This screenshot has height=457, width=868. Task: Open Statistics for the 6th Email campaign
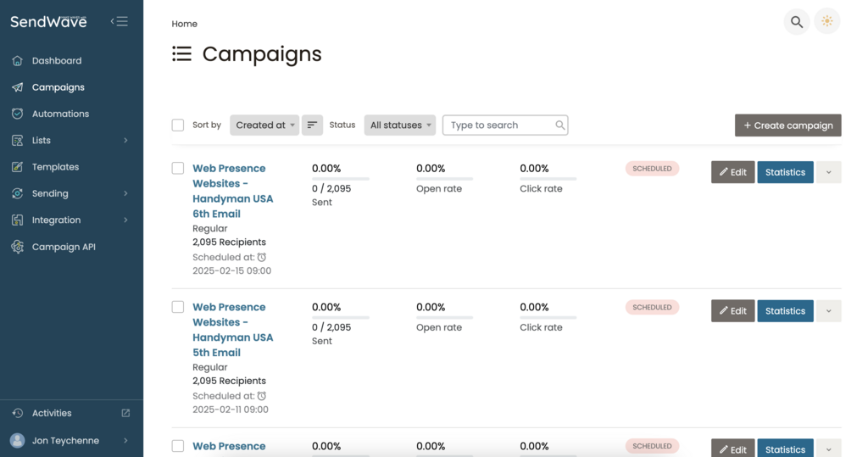(x=785, y=172)
